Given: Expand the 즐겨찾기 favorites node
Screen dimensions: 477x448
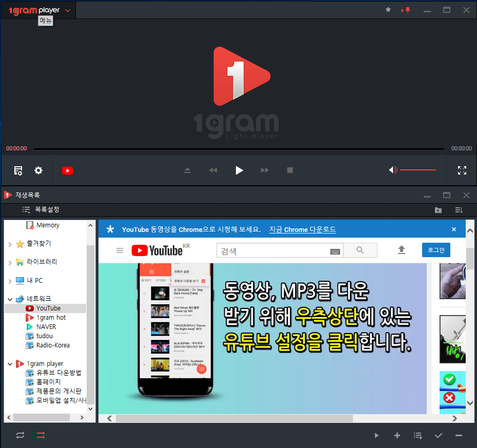Looking at the screenshot, I should 10,244.
